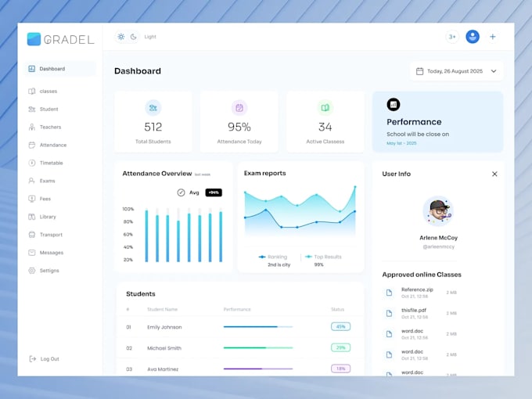Click the 512 Total Students value

coord(153,127)
